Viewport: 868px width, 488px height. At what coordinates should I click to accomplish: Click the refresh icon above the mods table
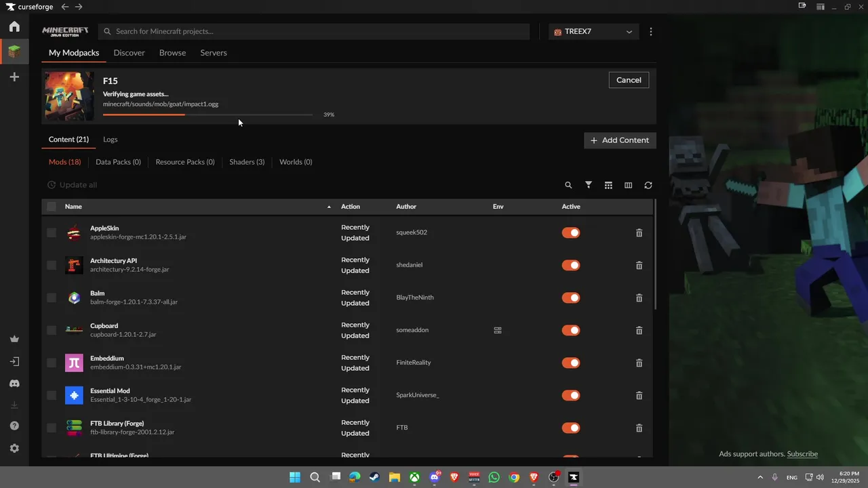click(x=648, y=185)
